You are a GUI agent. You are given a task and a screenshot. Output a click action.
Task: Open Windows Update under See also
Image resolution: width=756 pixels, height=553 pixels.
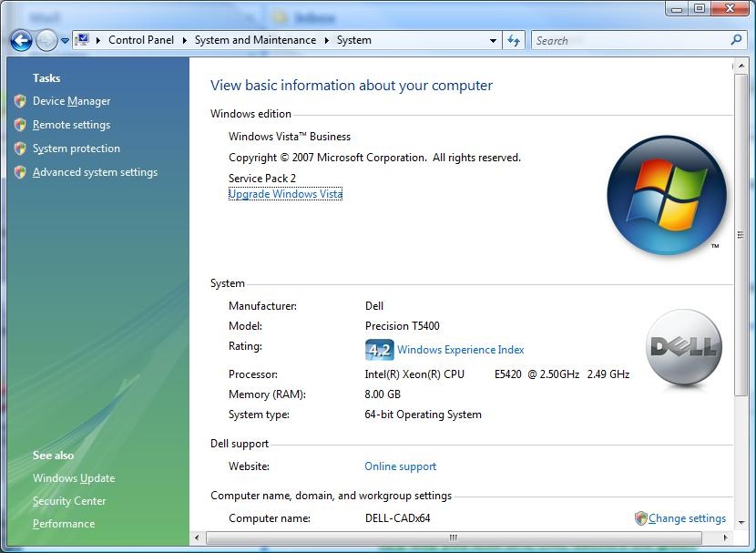coord(74,478)
